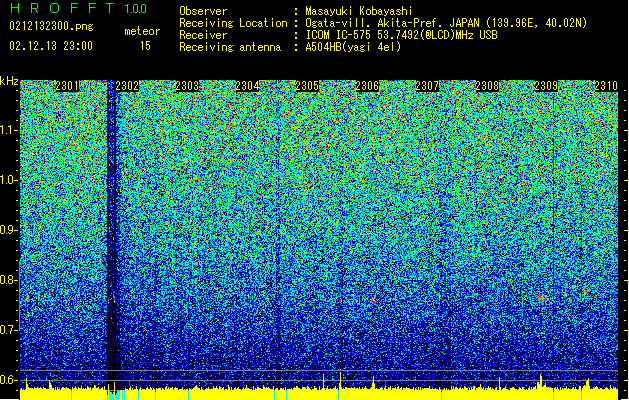Click the 2308 time marker
Viewport: 629px width, 400px height.
click(x=487, y=86)
